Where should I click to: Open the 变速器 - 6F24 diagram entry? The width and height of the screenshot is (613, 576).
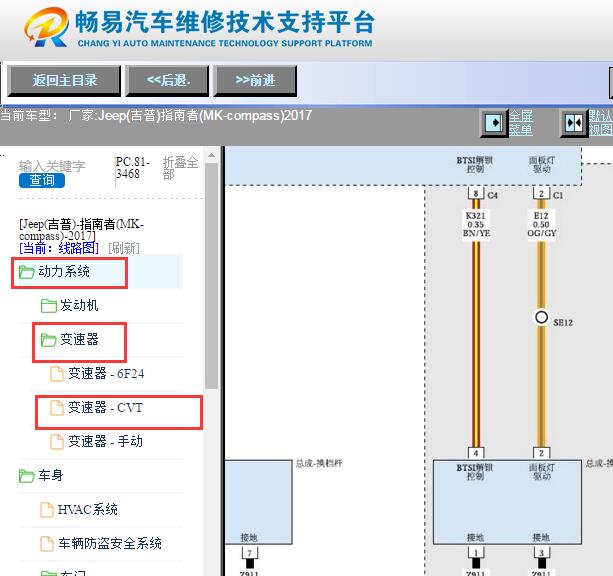click(106, 373)
